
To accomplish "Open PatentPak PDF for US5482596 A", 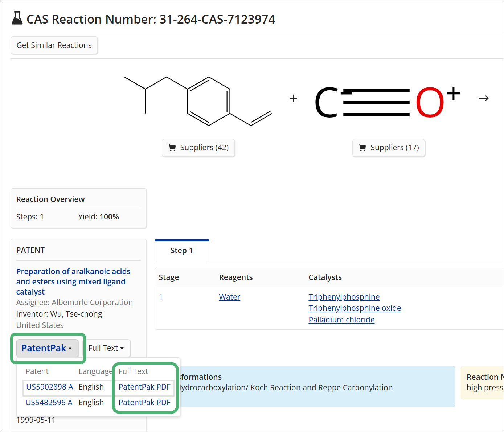I will tap(144, 403).
